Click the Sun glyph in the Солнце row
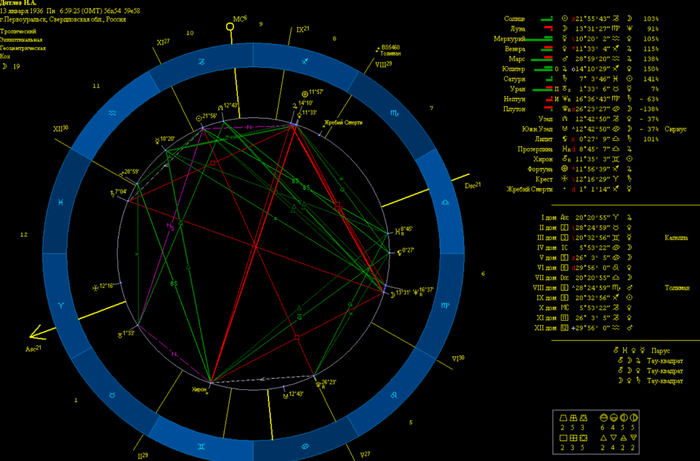The width and height of the screenshot is (700, 461). 562,19
